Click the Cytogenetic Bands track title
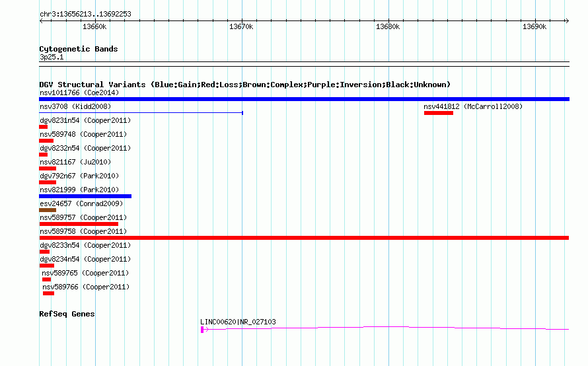Viewport: 588px width, 366px height. pos(79,49)
